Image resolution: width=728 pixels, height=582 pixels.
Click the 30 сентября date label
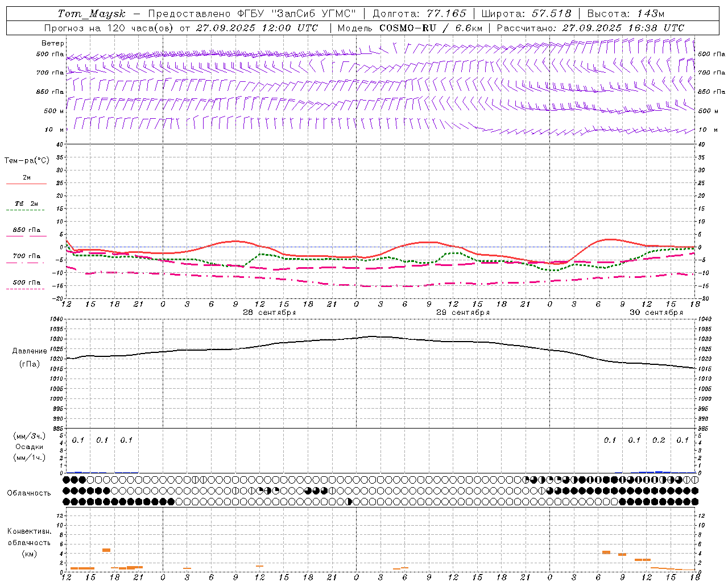point(656,313)
